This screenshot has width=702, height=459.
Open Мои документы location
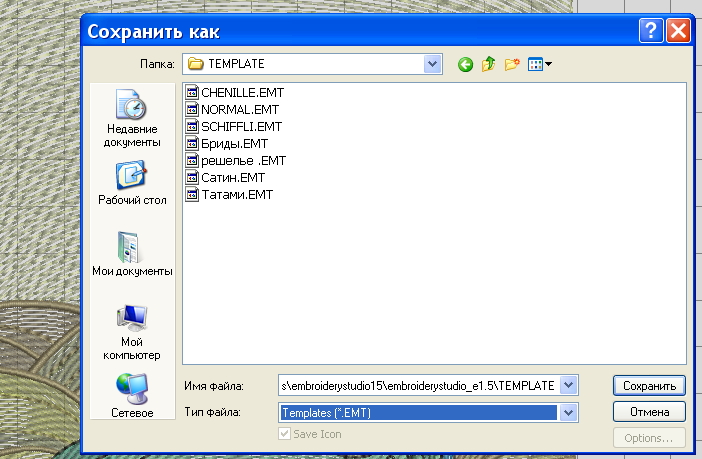(132, 253)
